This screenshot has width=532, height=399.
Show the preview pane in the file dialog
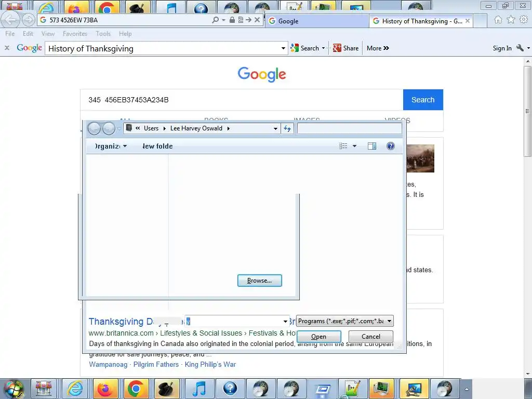pos(372,146)
